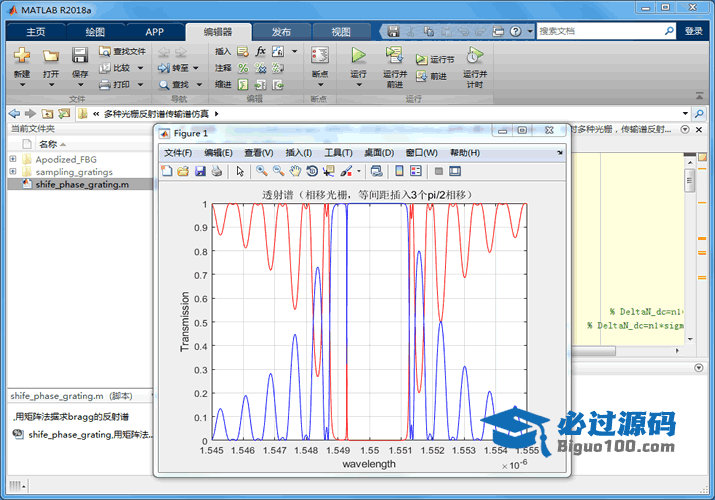Screen dimensions: 715x500
Task: Click Hide Plot Tools icon
Action: [439, 171]
